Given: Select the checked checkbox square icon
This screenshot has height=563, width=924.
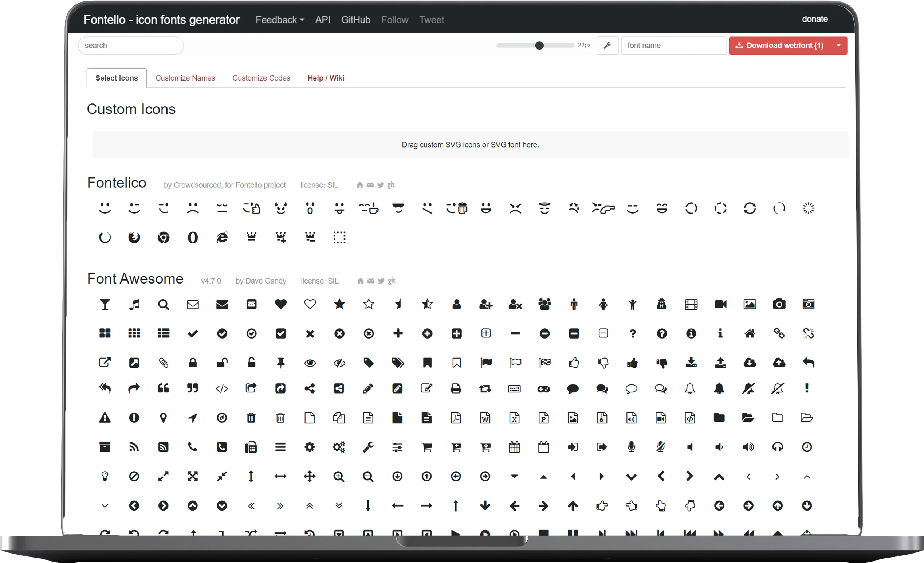Looking at the screenshot, I should click(x=280, y=333).
